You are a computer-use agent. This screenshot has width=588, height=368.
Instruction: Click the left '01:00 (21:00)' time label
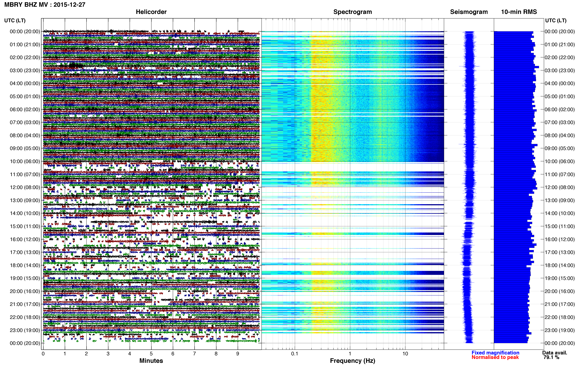point(25,45)
